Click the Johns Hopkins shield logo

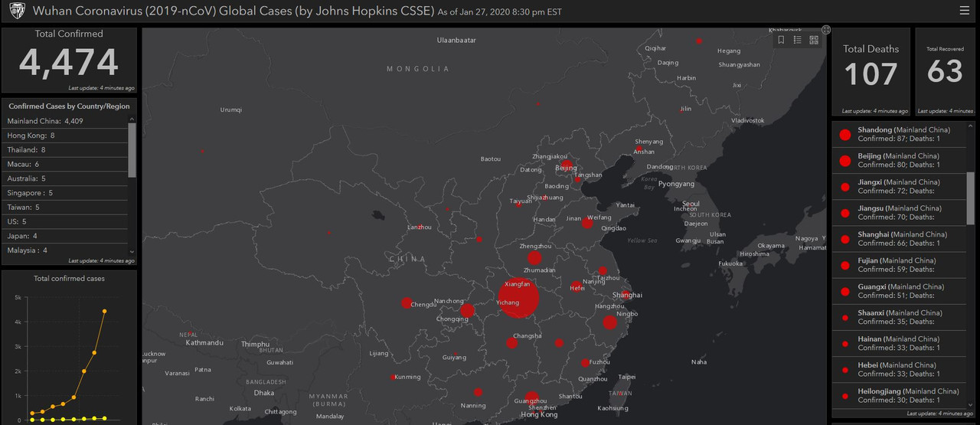[16, 11]
